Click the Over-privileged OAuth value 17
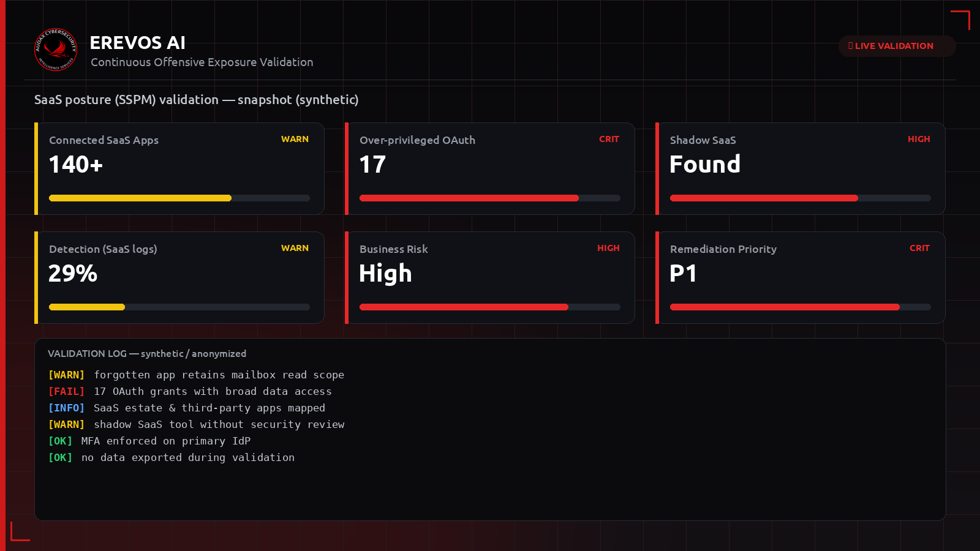Image resolution: width=980 pixels, height=551 pixels. click(x=373, y=165)
